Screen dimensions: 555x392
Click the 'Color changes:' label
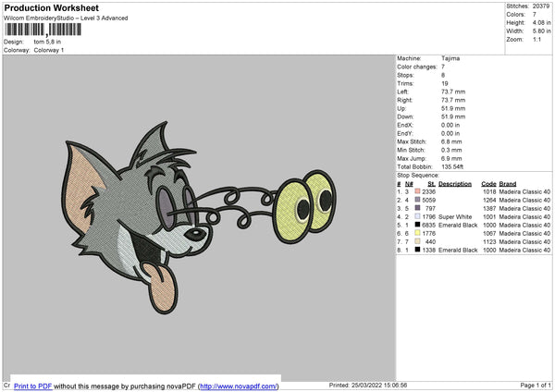coord(417,67)
